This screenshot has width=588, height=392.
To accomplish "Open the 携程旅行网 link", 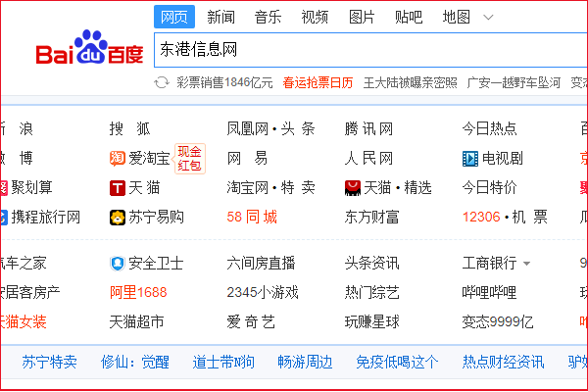I will tap(46, 218).
